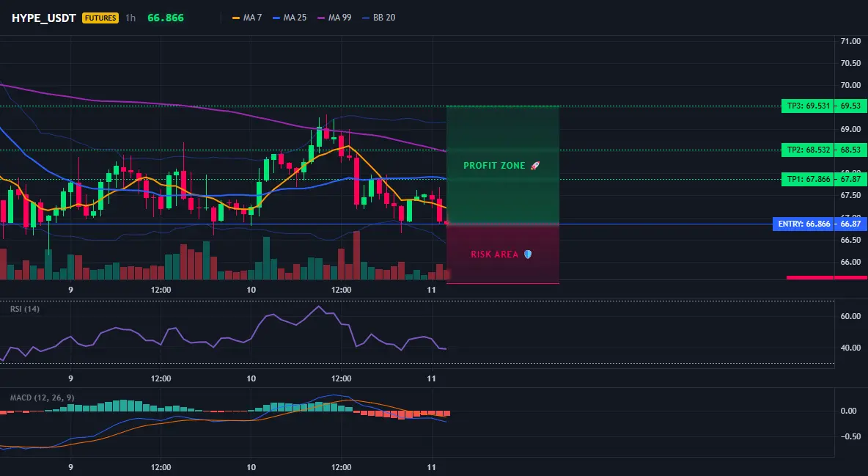This screenshot has width=868, height=476.
Task: Click the 70.50 price axis value
Action: 850,63
